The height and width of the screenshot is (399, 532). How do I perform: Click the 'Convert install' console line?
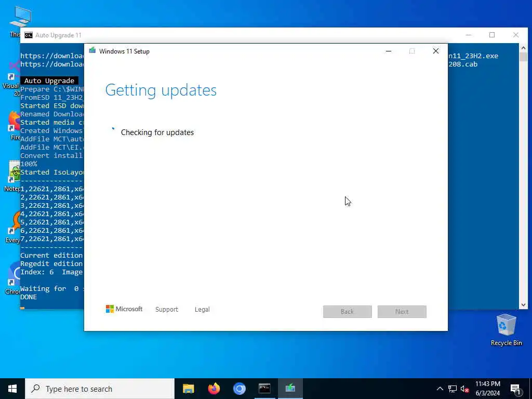[x=51, y=156]
